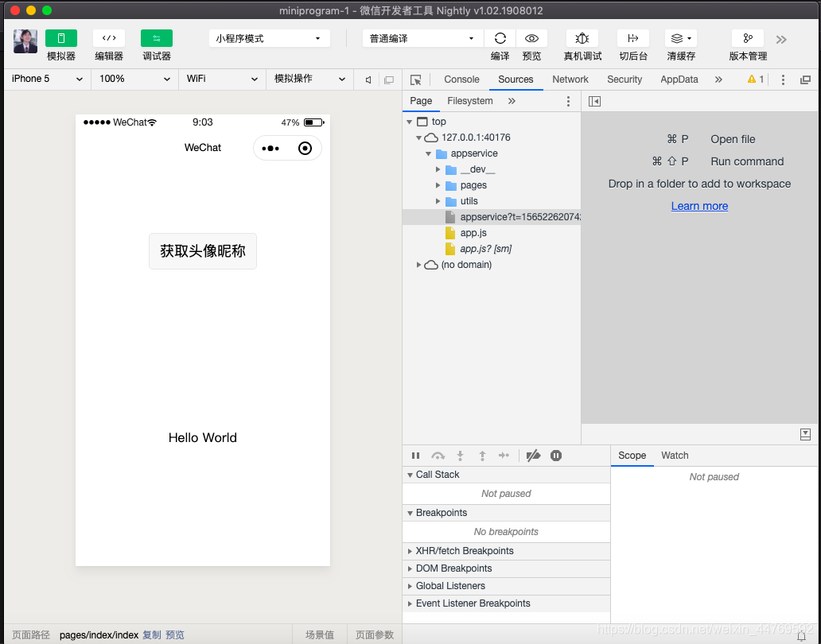Screen dimensions: 821x644
Task: Toggle deactivate breakpoints icon
Action: click(533, 456)
